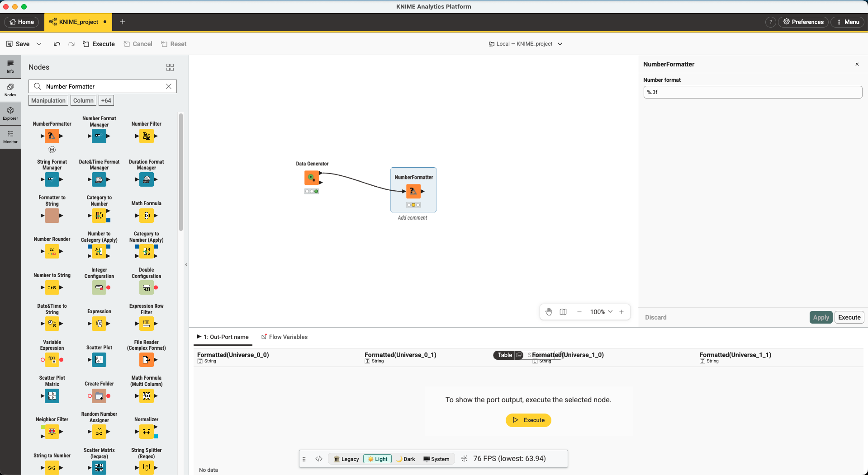Switch to Legacy theme
The image size is (868, 475).
coord(346,459)
